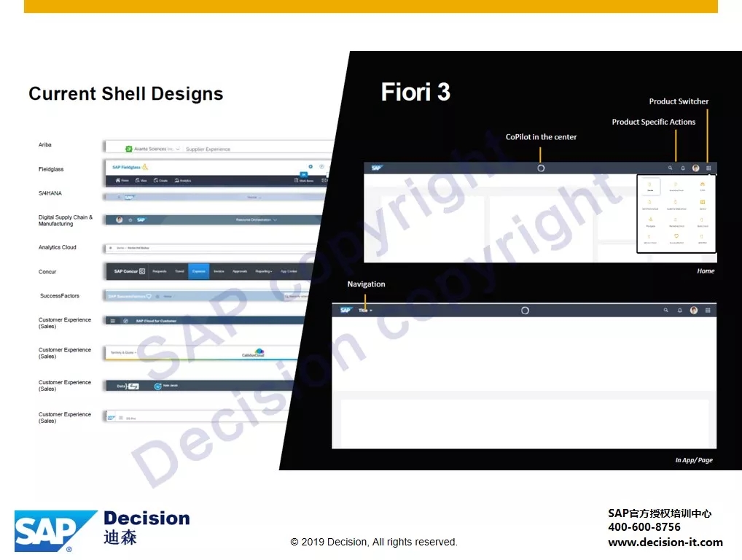Expand the Home dropdown in the S/4HANA bar
The height and width of the screenshot is (560, 742).
(x=254, y=197)
